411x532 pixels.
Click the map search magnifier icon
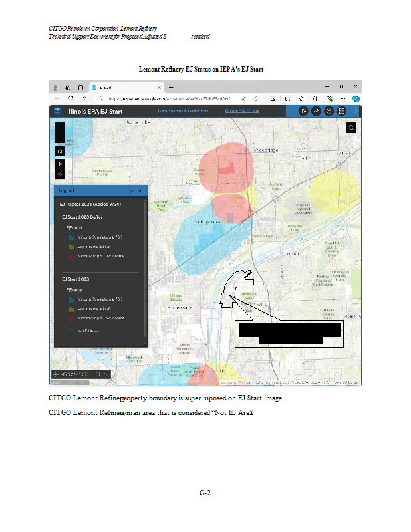coord(351,128)
